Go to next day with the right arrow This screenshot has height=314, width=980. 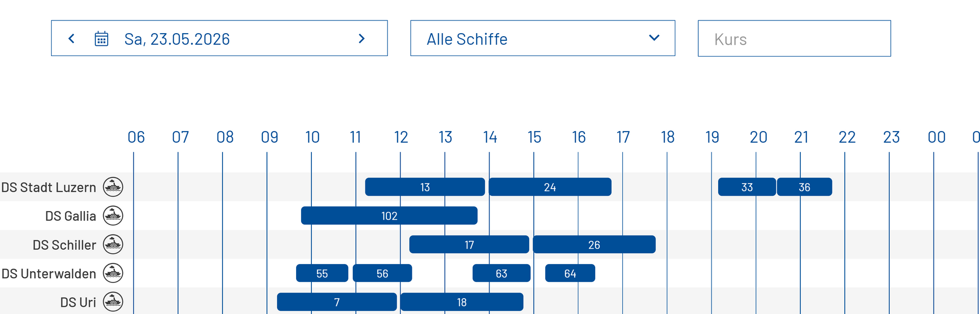click(362, 38)
